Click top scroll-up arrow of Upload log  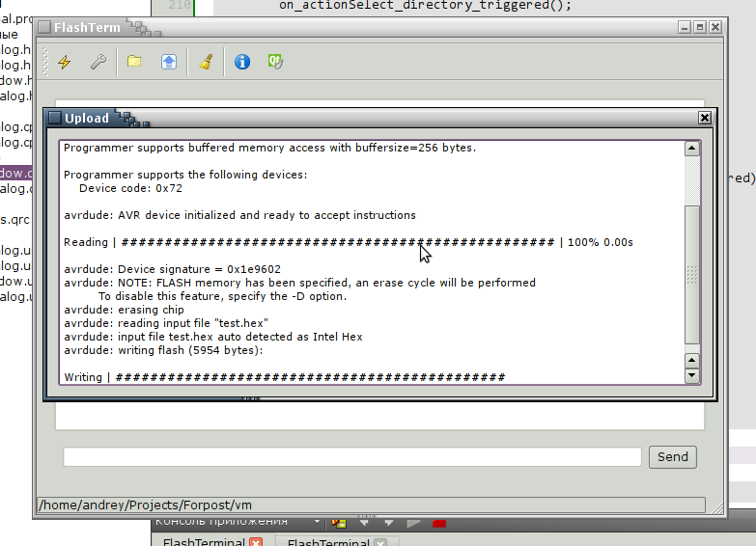click(x=692, y=149)
